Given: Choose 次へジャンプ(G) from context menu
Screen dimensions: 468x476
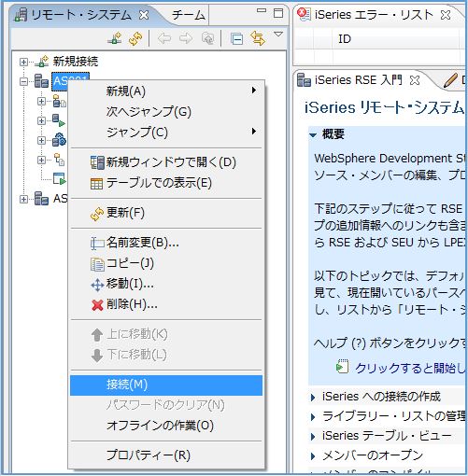Looking at the screenshot, I should pyautogui.click(x=166, y=111).
